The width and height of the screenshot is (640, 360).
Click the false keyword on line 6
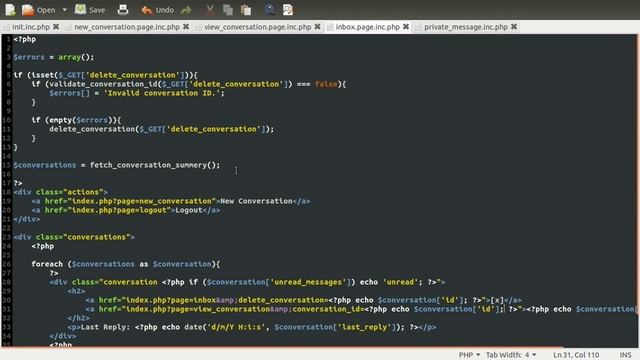pos(326,84)
